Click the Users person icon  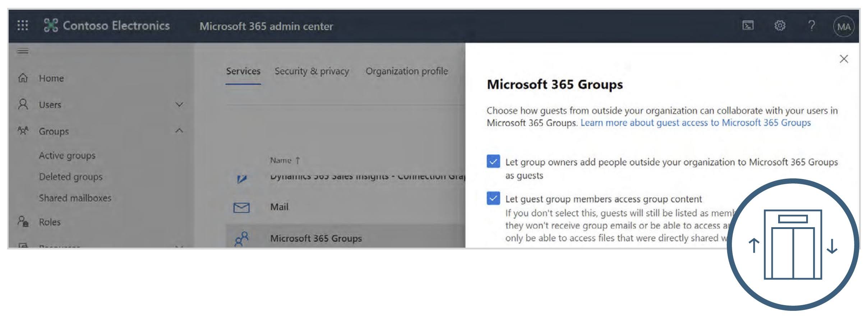(23, 104)
